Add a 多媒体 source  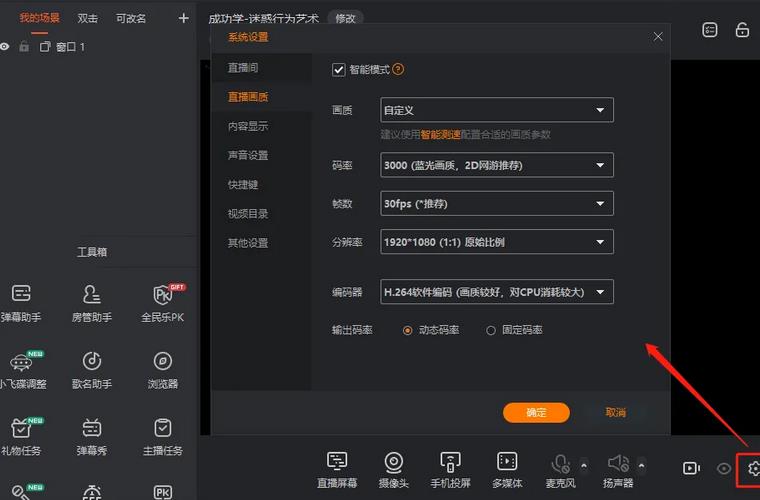click(508, 462)
